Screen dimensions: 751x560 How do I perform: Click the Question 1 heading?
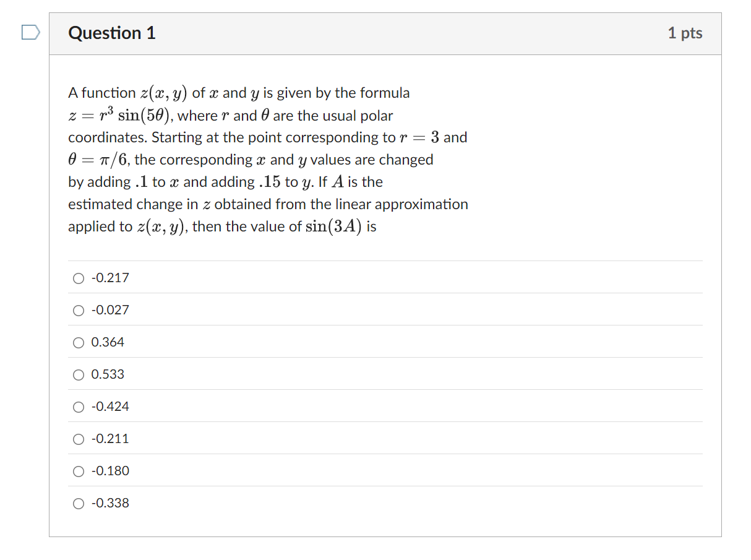[x=111, y=33]
